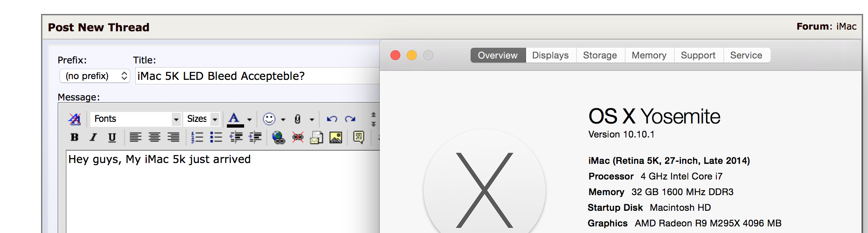The image size is (868, 233).
Task: Switch to Overview tab in About This Mac
Action: point(498,55)
